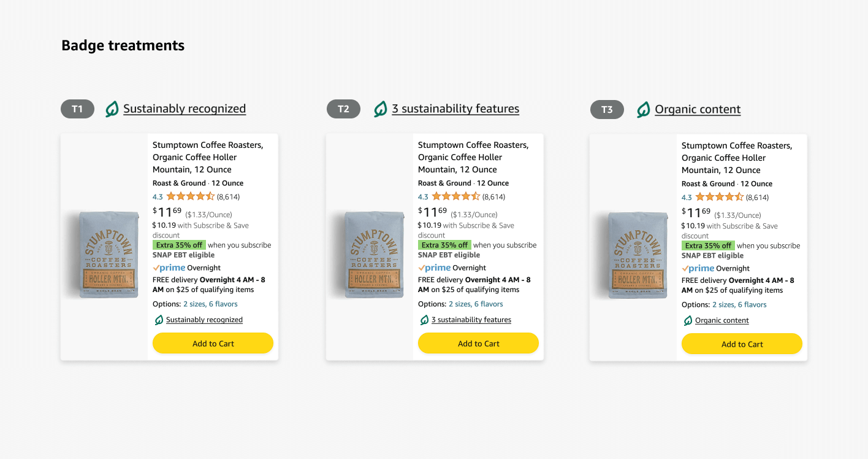Open "2 sizes, 6 flavors" options in T2 card
The height and width of the screenshot is (459, 868).
pos(476,304)
